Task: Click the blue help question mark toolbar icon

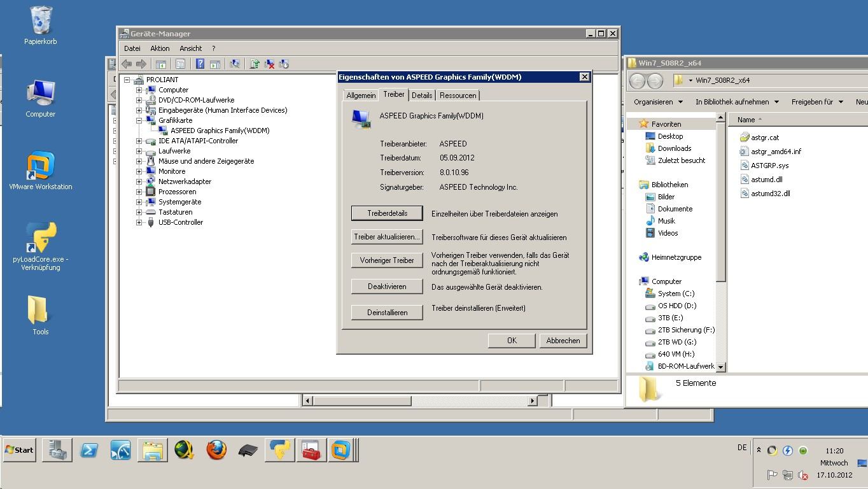Action: [200, 64]
